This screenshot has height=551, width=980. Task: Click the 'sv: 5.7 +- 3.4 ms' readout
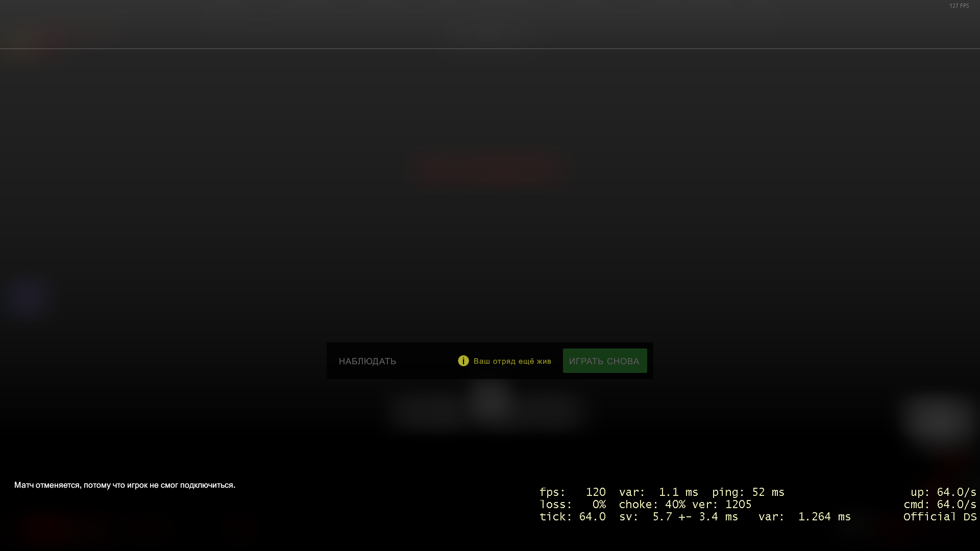679,517
